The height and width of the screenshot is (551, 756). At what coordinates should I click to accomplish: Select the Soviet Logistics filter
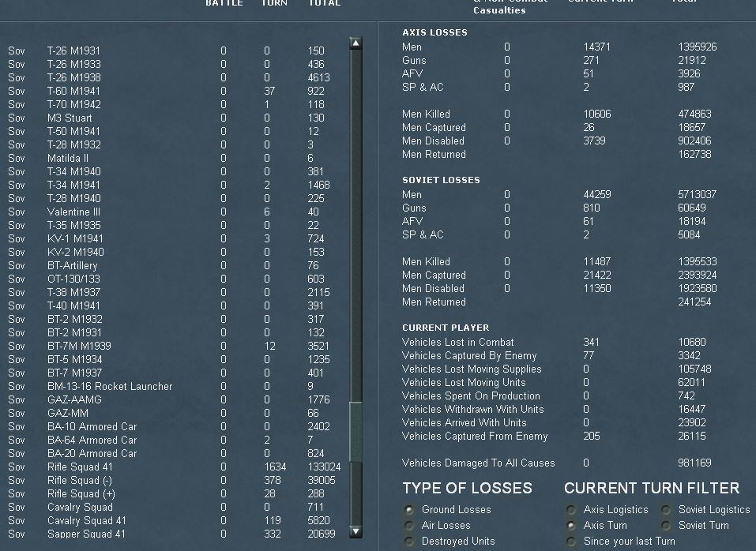[x=666, y=510]
